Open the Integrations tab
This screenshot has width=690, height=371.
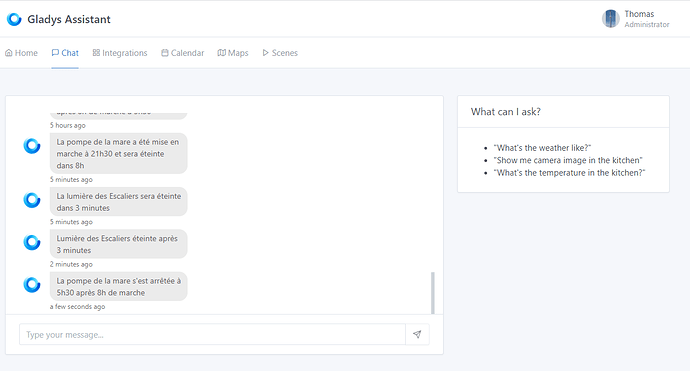click(x=120, y=53)
